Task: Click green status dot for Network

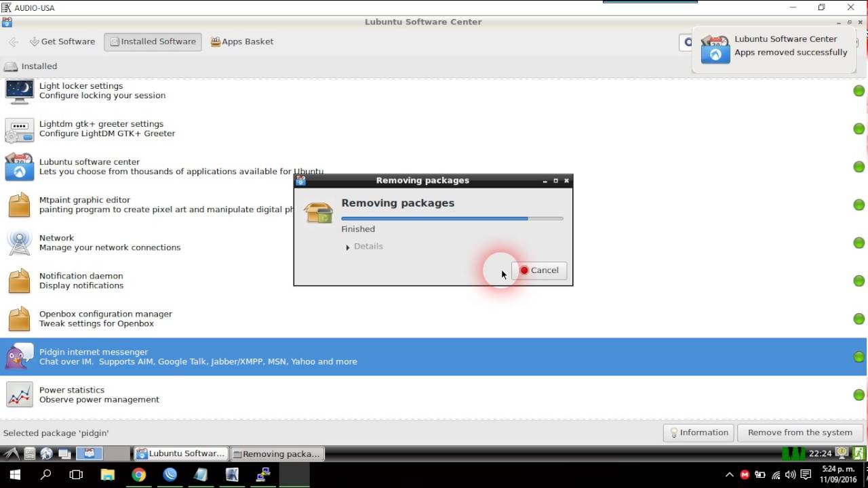Action: (x=859, y=243)
